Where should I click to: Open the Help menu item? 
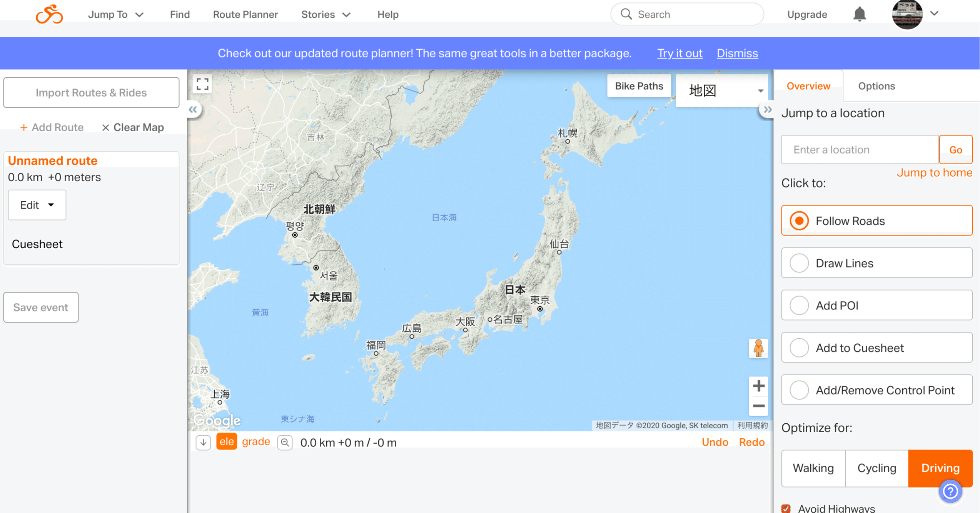[x=387, y=15]
